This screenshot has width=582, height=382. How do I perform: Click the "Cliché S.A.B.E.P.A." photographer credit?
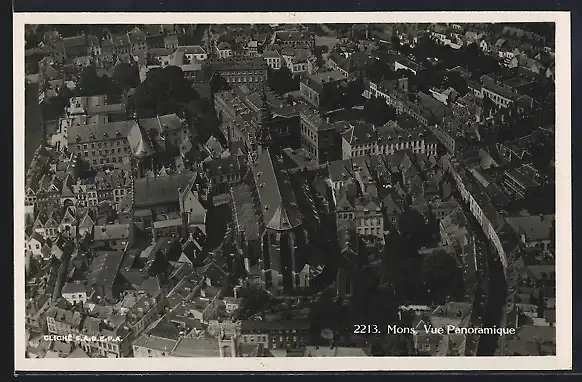82,338
